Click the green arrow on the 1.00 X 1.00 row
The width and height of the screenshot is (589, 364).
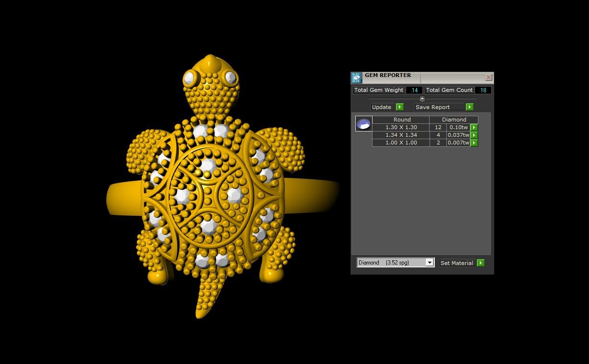tap(474, 143)
